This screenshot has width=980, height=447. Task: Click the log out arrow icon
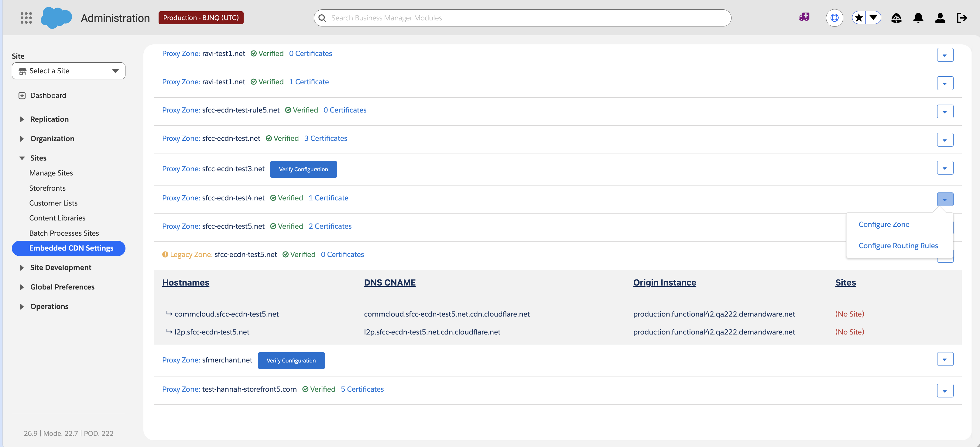pyautogui.click(x=962, y=18)
